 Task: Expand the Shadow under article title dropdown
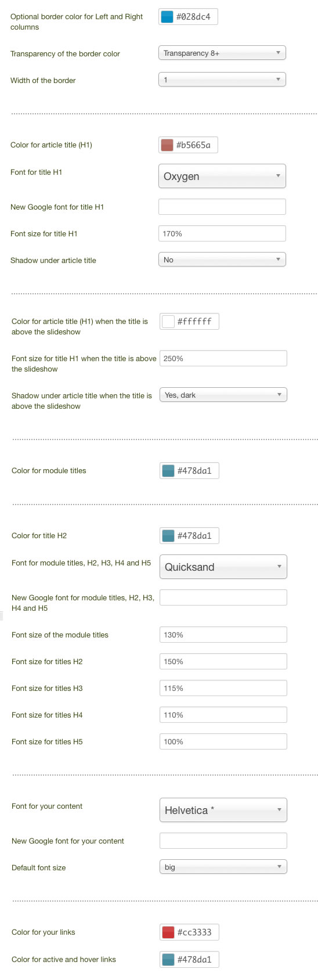pos(222,260)
